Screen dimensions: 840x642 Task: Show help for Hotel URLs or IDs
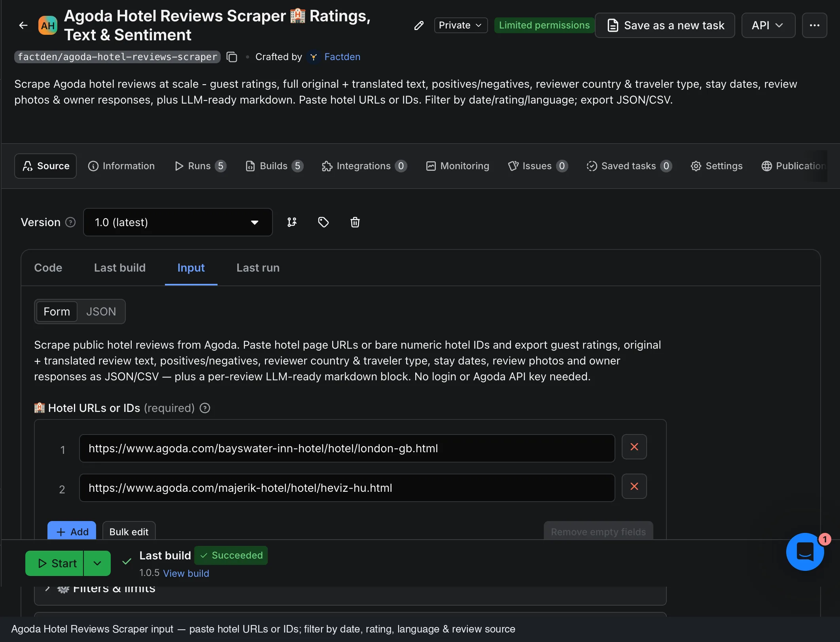tap(205, 408)
